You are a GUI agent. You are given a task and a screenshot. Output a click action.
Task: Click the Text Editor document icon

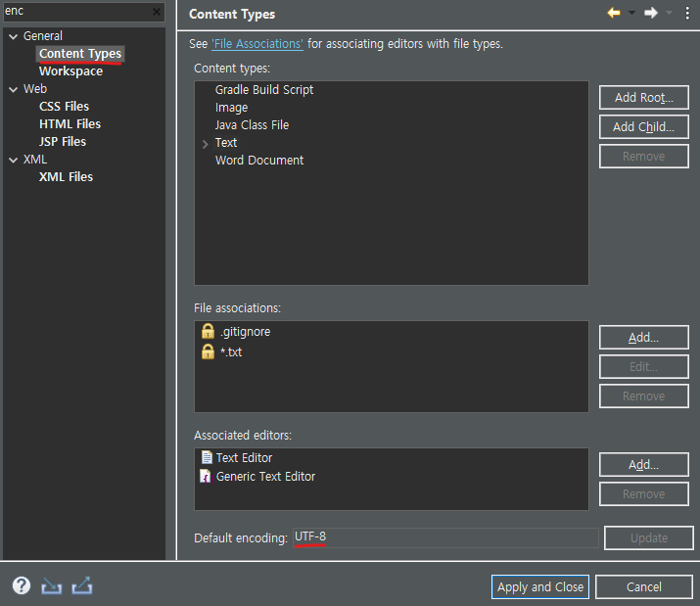(207, 457)
